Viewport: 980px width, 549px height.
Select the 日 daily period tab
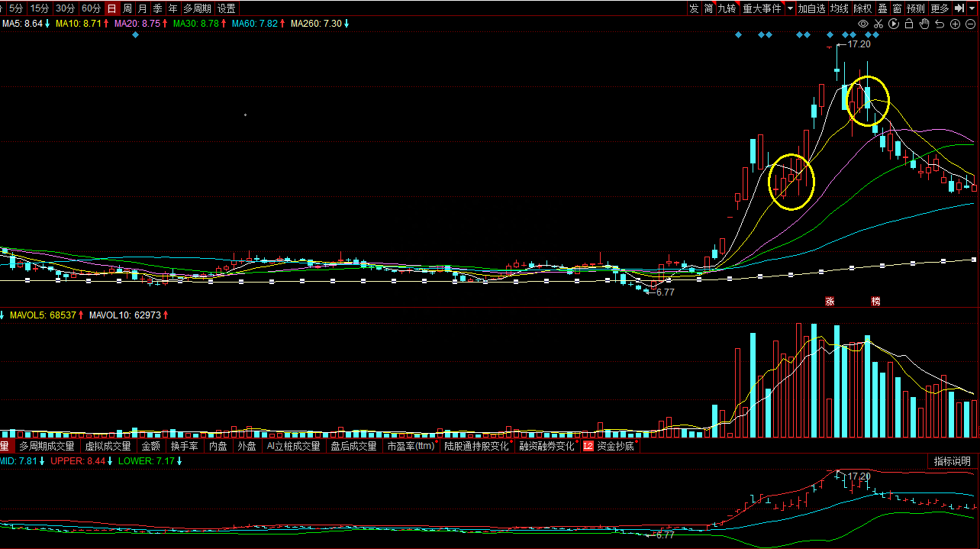[x=112, y=8]
